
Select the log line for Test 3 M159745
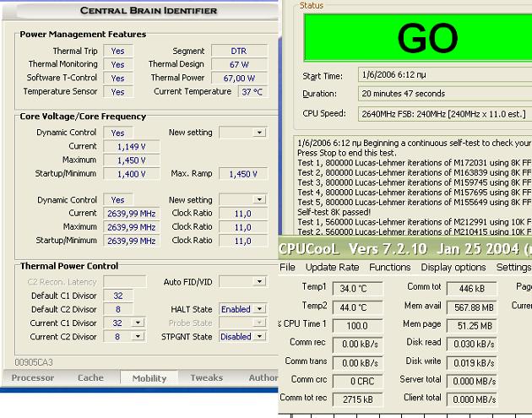(x=415, y=182)
